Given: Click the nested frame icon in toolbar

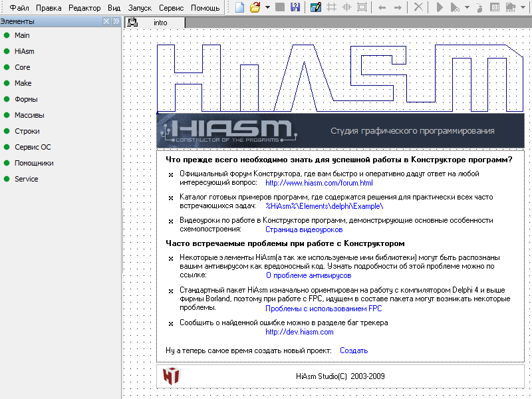Looking at the screenshot, I should [362, 7].
